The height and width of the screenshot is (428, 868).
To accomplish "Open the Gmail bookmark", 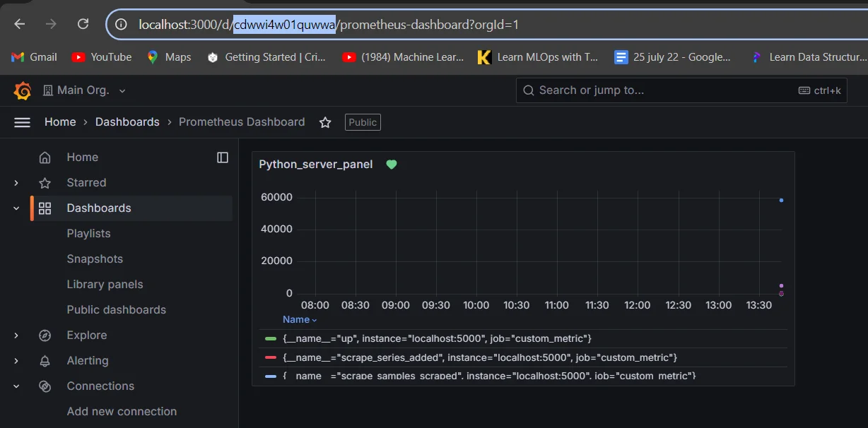I will click(35, 57).
